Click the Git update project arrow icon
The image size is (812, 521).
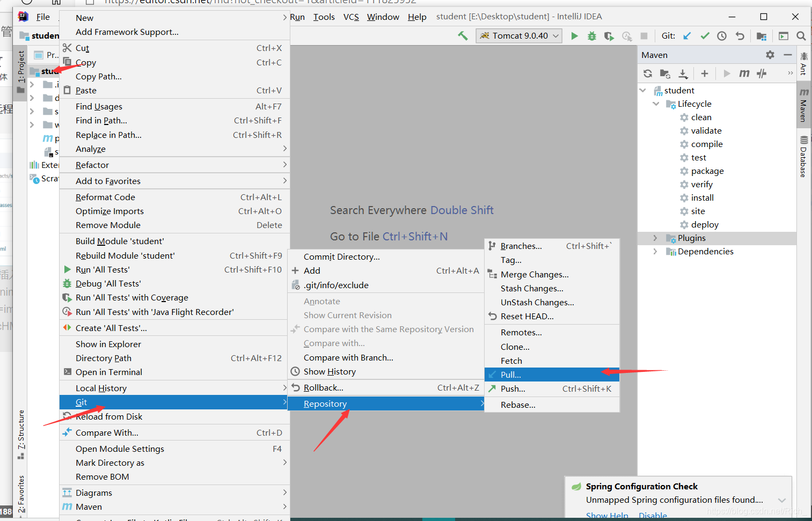pyautogui.click(x=687, y=36)
